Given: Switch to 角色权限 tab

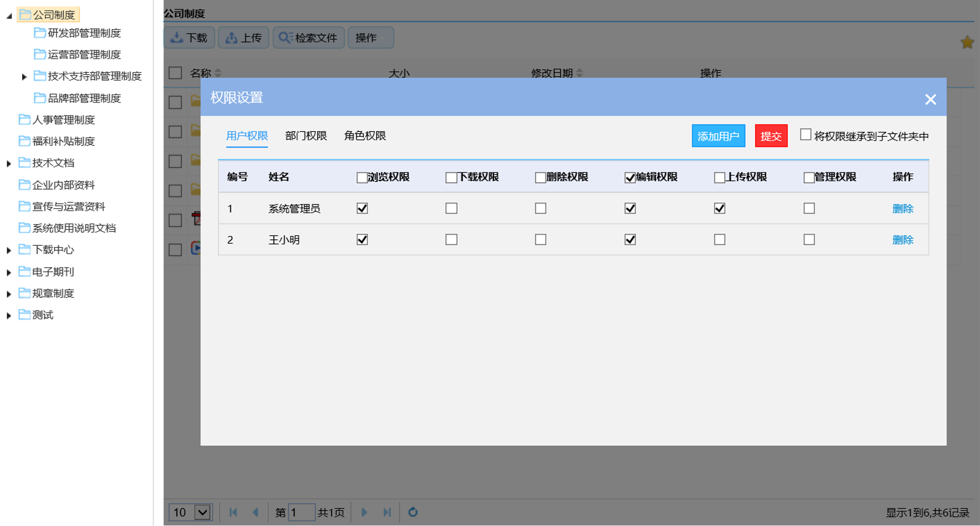Looking at the screenshot, I should 365,136.
